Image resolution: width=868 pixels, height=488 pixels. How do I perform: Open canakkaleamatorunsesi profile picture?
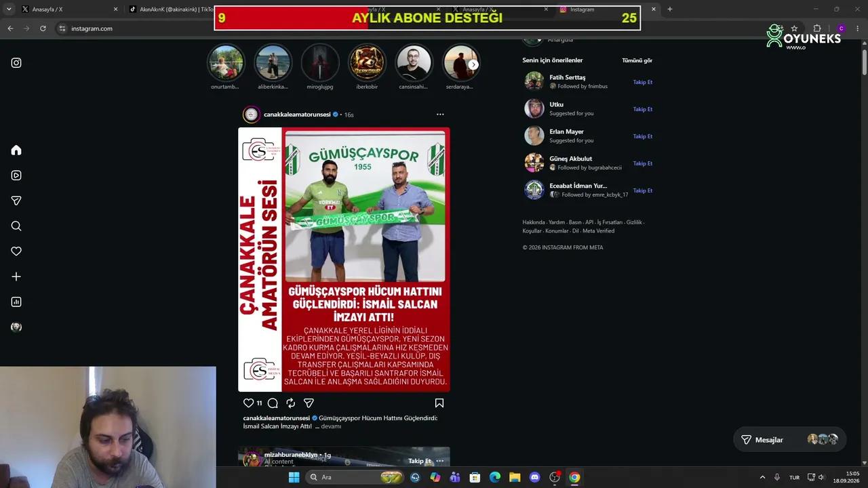pos(252,115)
